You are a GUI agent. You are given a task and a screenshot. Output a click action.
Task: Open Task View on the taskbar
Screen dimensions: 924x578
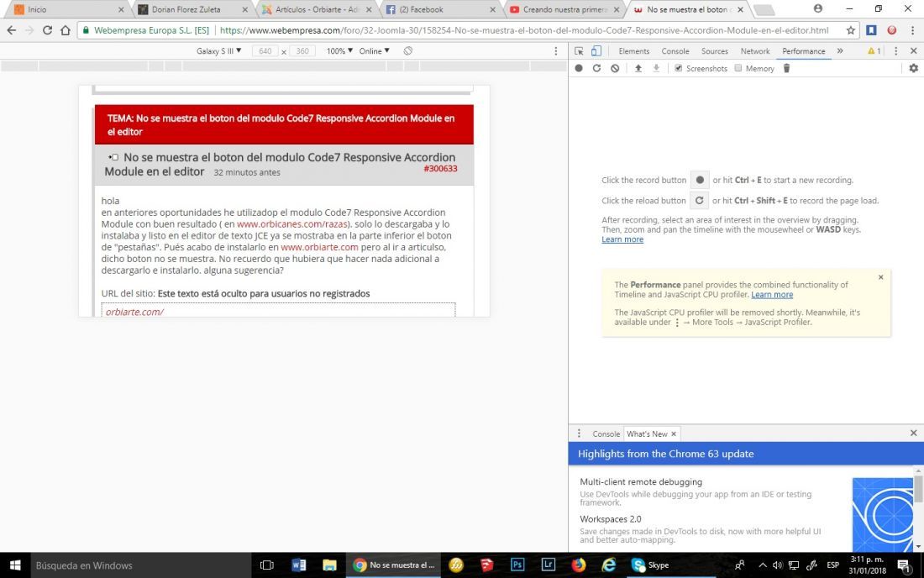267,565
